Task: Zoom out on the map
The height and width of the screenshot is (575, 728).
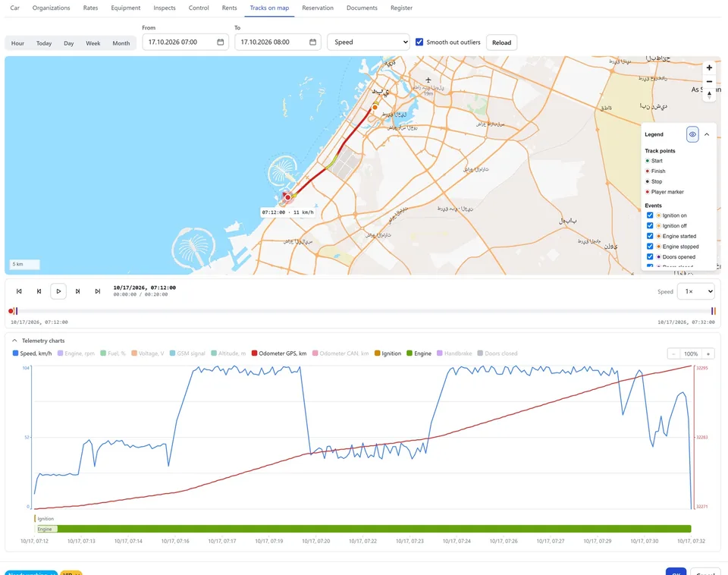Action: click(709, 81)
